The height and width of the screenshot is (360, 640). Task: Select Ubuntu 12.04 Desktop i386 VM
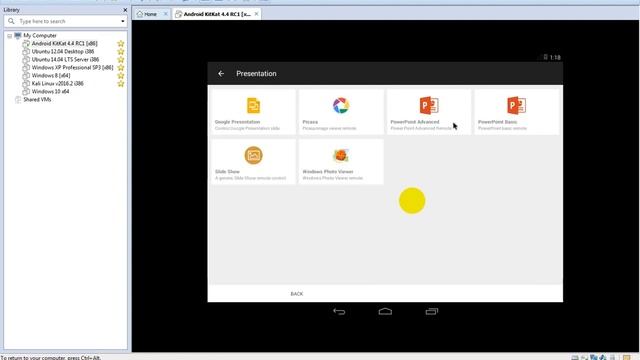point(63,51)
